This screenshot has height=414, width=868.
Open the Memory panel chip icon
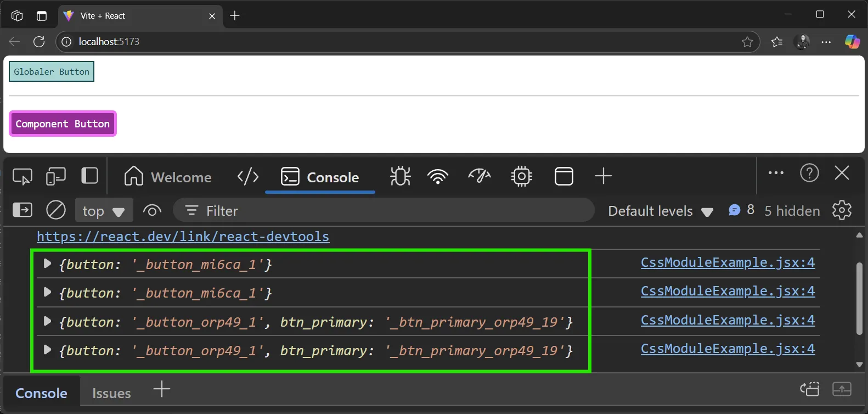(x=521, y=176)
